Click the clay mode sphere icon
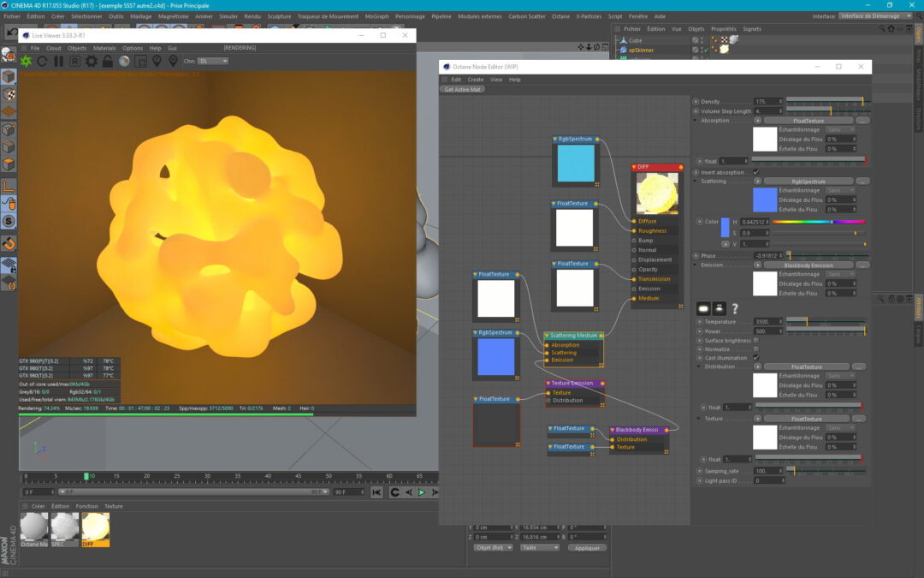924x578 pixels. pos(124,61)
